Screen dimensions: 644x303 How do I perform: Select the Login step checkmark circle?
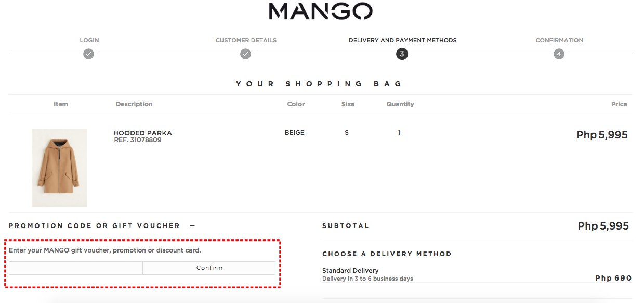click(x=89, y=54)
